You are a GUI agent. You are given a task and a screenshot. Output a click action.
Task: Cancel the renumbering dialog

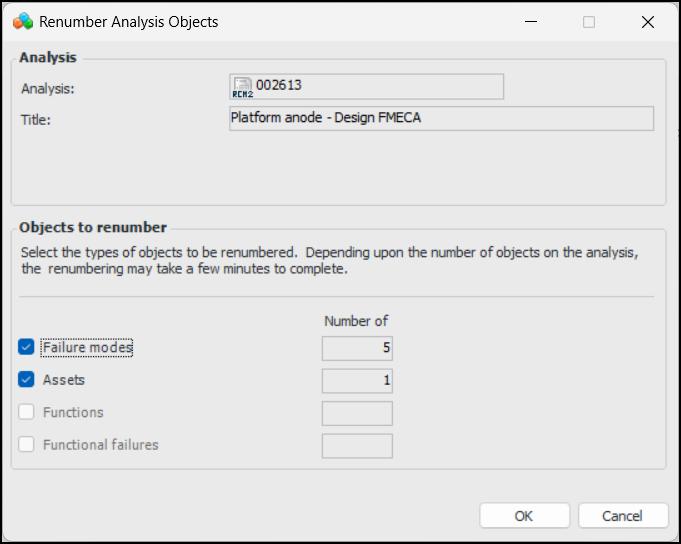click(x=623, y=516)
